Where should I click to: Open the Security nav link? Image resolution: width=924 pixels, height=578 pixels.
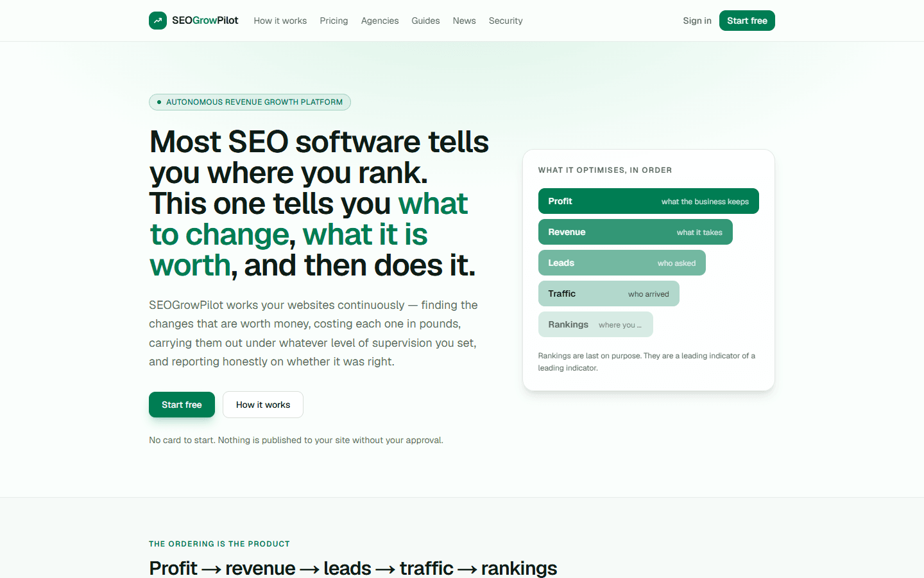[x=506, y=21]
